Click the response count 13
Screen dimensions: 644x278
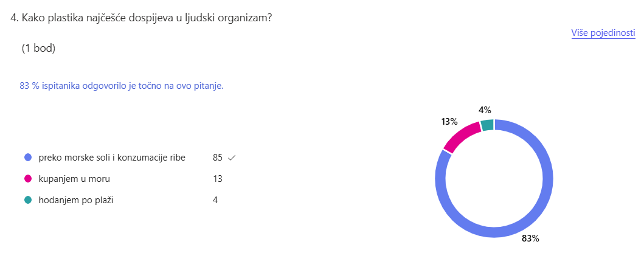tap(218, 179)
